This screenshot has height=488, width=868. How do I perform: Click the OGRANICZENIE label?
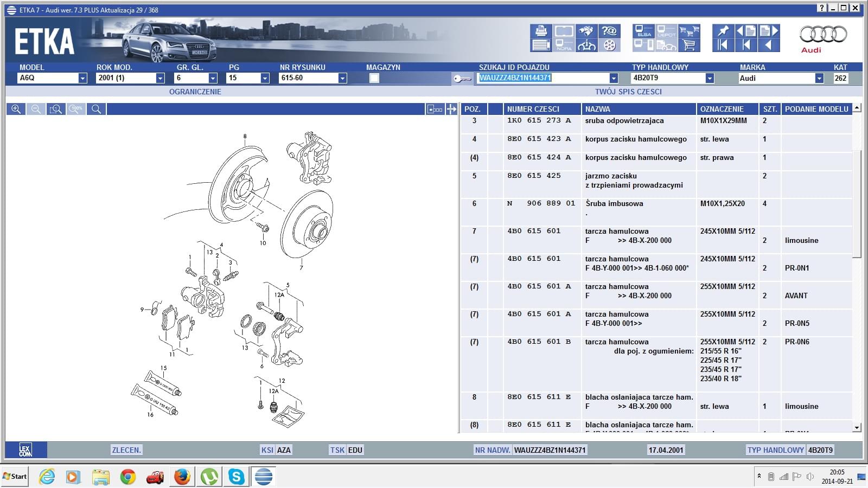pos(195,92)
